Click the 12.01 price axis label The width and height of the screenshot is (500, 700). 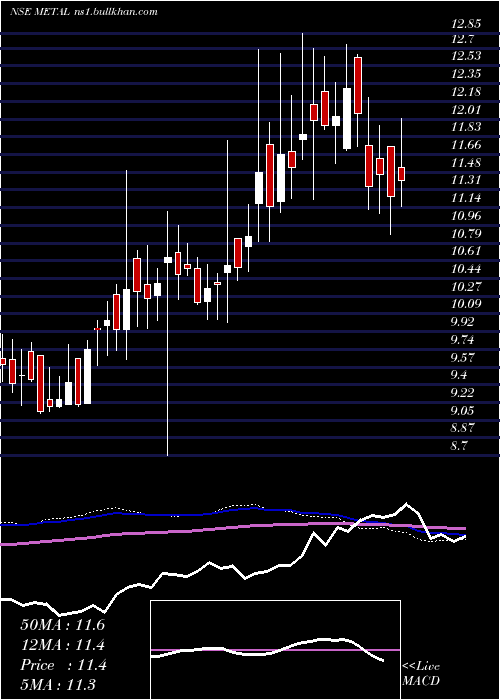467,110
